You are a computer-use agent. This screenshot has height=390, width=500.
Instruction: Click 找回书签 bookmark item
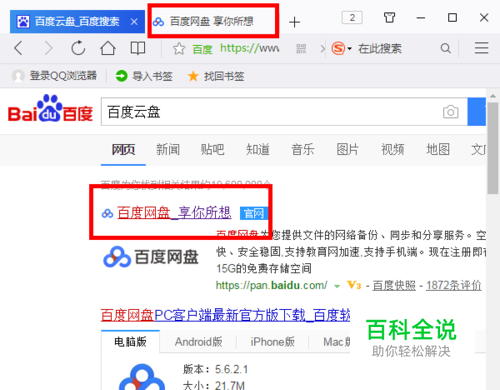pos(216,76)
